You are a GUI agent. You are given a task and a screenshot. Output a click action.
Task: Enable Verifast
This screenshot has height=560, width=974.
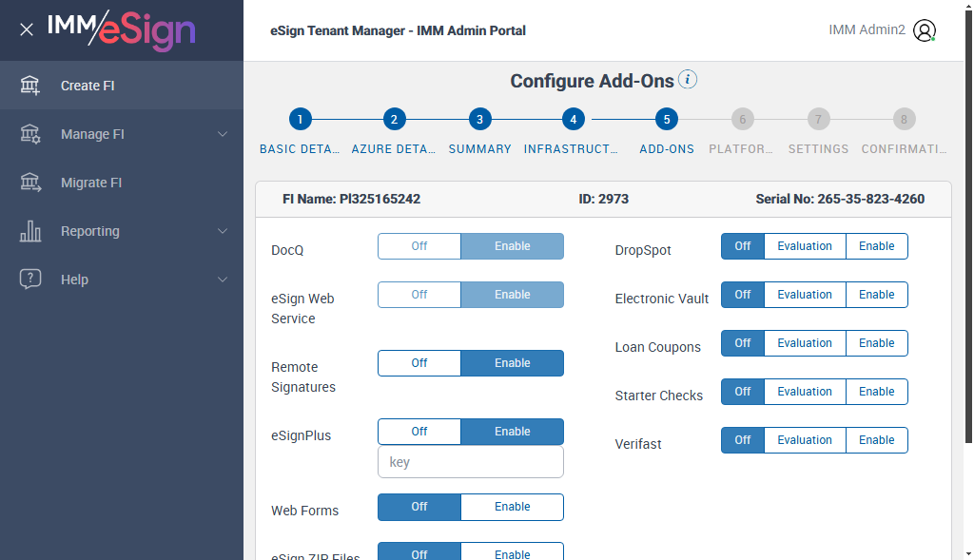[x=876, y=439]
